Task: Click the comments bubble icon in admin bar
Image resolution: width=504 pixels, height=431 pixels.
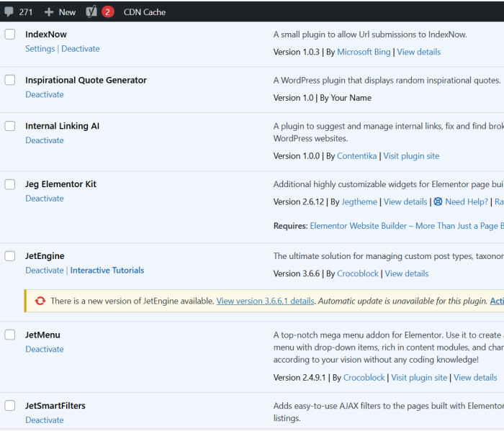Action: (9, 12)
